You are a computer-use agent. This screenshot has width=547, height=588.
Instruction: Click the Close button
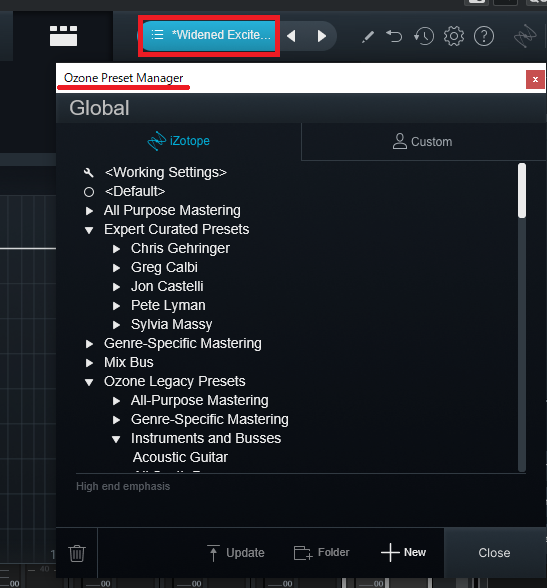(494, 553)
